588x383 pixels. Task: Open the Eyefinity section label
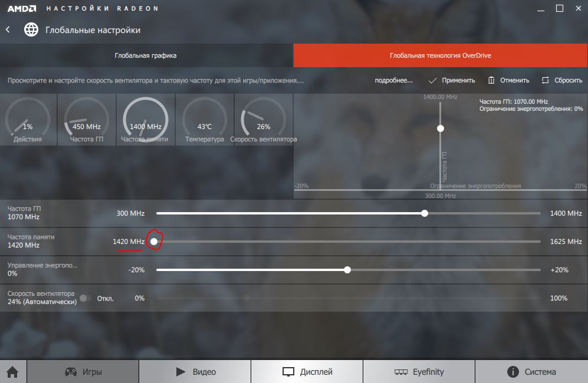tap(428, 372)
